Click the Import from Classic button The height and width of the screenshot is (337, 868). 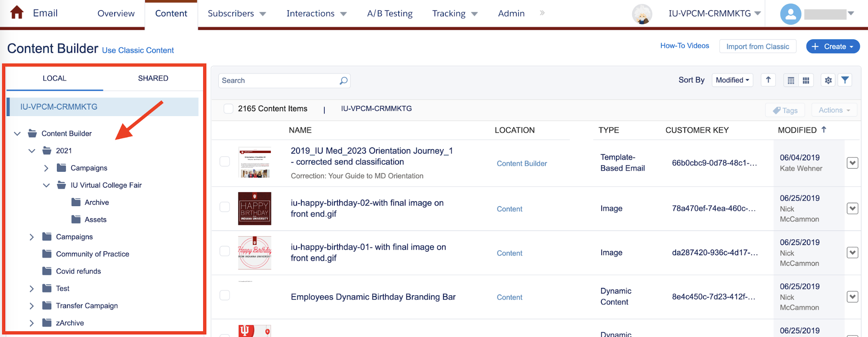click(x=757, y=47)
